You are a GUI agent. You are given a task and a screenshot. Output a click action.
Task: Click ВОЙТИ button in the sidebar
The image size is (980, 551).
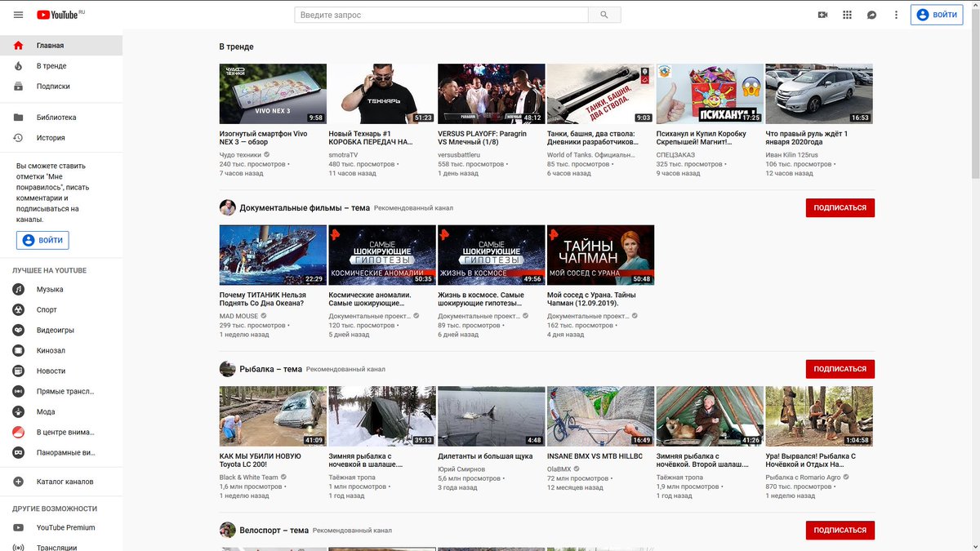42,240
